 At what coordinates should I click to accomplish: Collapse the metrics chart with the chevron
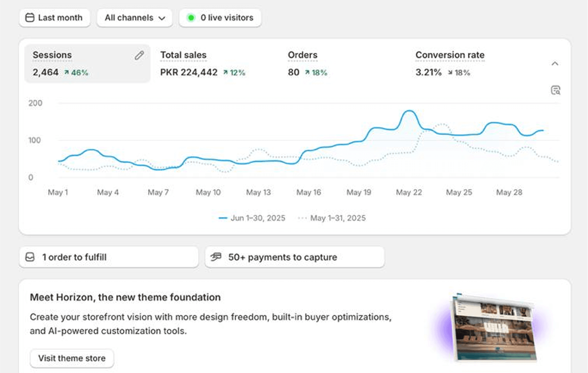(555, 64)
